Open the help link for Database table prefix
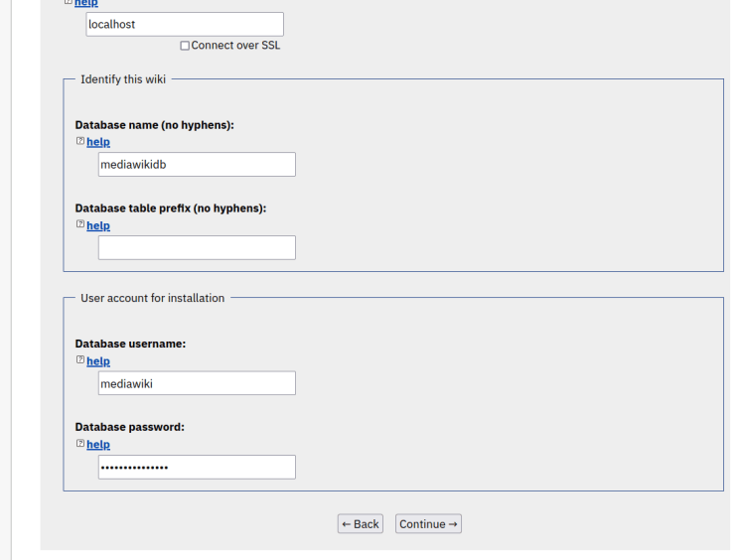The height and width of the screenshot is (560, 743). pos(98,225)
